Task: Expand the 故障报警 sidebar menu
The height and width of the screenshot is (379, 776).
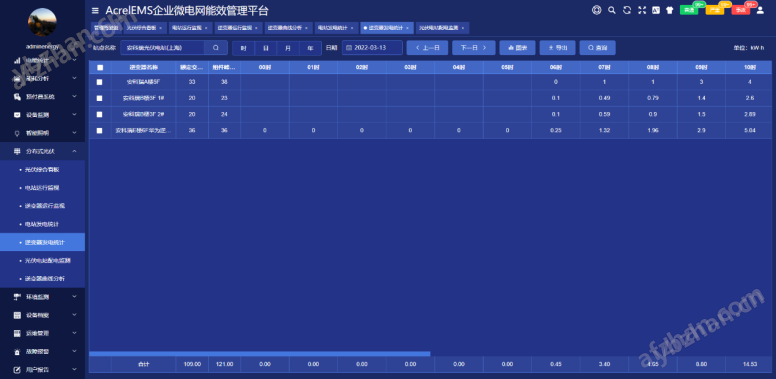Action: point(43,352)
